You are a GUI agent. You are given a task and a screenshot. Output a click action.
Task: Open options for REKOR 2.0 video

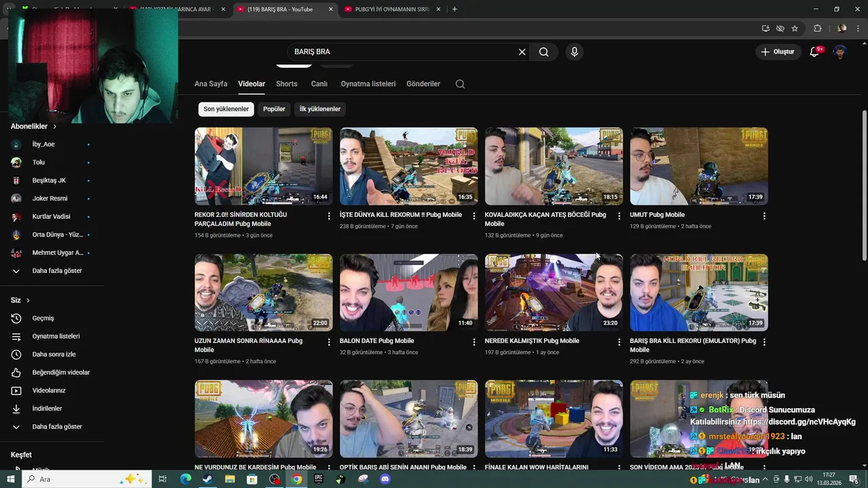click(329, 216)
